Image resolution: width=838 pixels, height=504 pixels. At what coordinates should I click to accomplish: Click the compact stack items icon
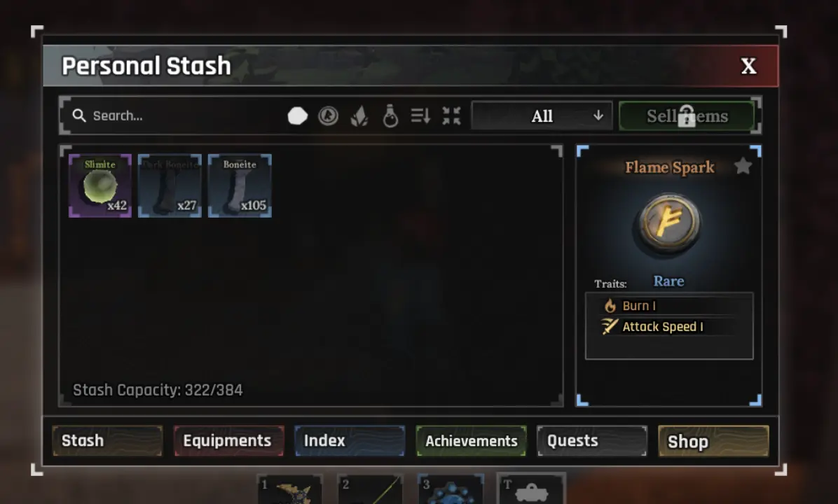click(452, 116)
